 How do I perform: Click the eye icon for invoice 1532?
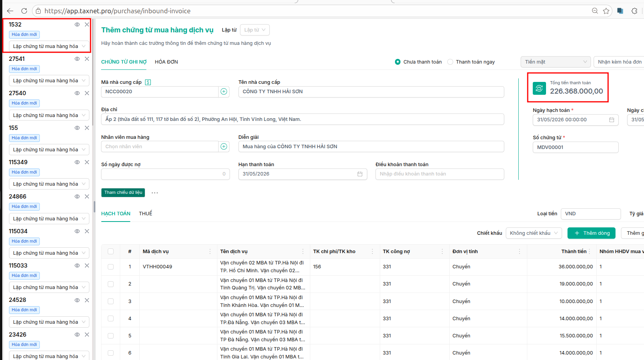[77, 25]
